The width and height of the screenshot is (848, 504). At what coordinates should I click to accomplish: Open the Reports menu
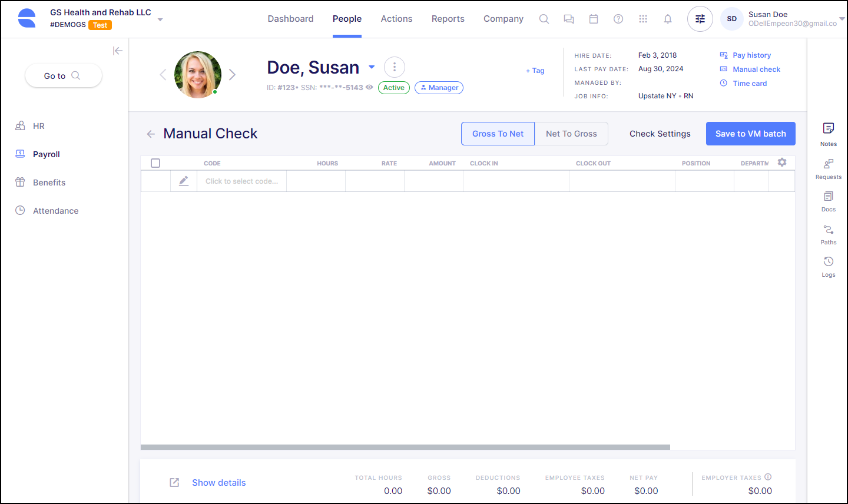coord(448,19)
